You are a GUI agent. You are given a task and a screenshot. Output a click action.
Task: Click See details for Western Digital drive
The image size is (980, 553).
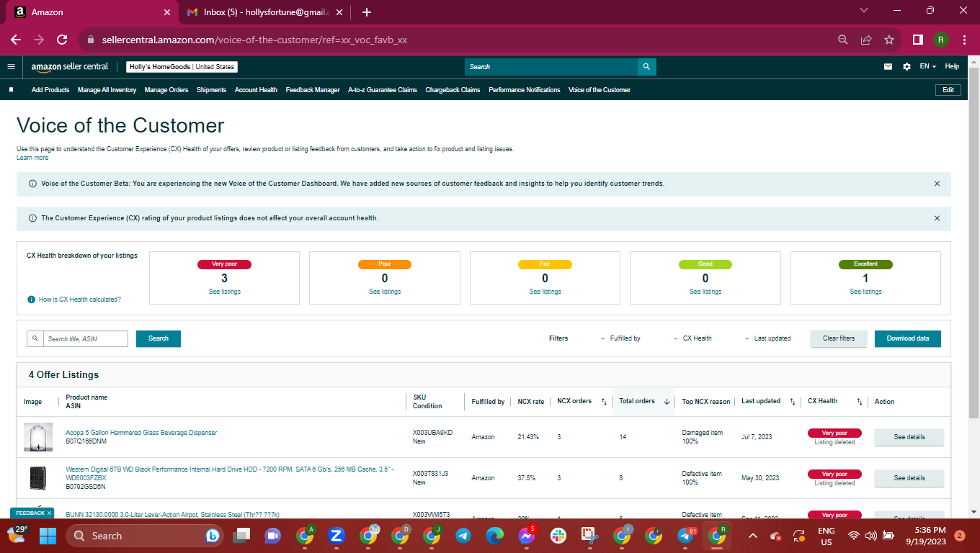(x=909, y=478)
